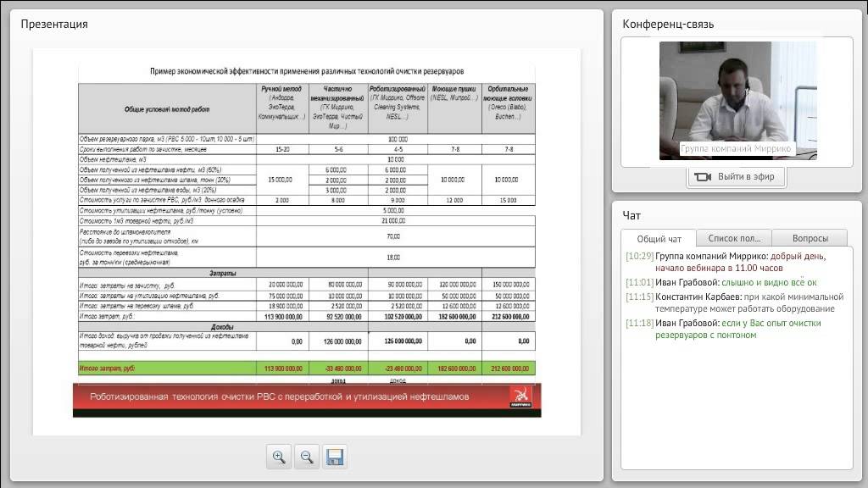Zoom out of the presentation slide

tap(307, 457)
